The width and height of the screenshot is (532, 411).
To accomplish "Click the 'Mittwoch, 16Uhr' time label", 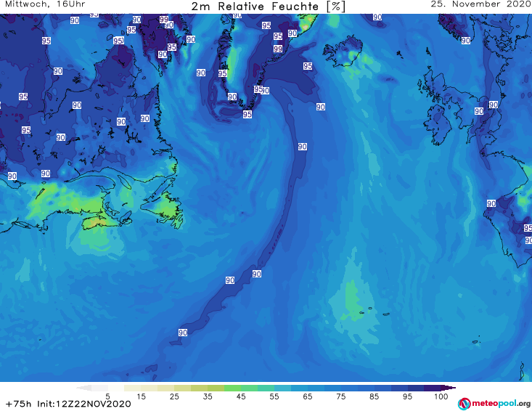I will click(45, 4).
